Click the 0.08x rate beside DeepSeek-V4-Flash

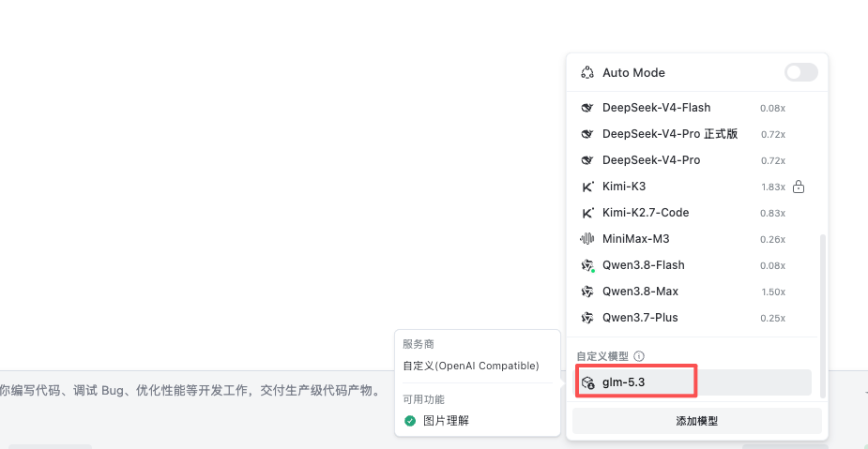(772, 109)
